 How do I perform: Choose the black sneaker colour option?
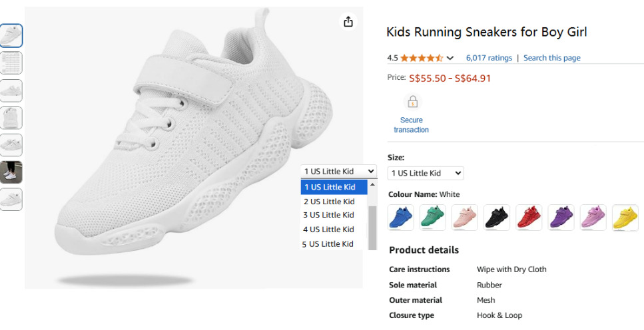tap(497, 218)
